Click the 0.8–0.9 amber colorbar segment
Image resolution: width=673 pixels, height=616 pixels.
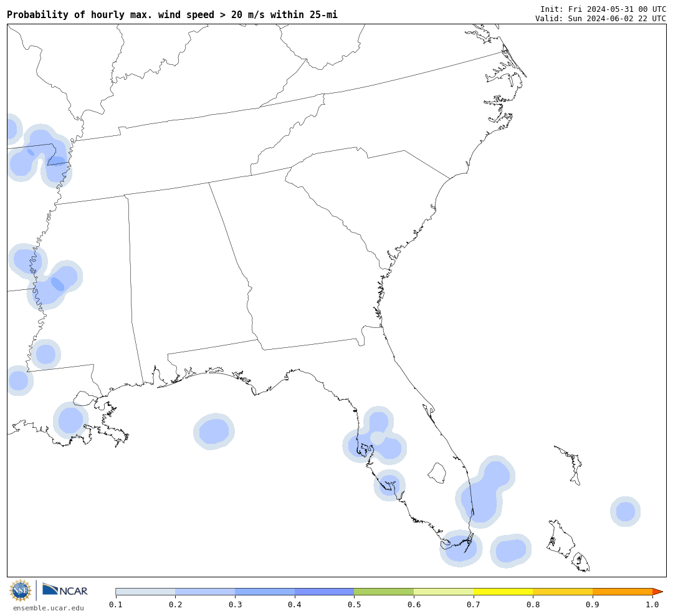pyautogui.click(x=563, y=592)
